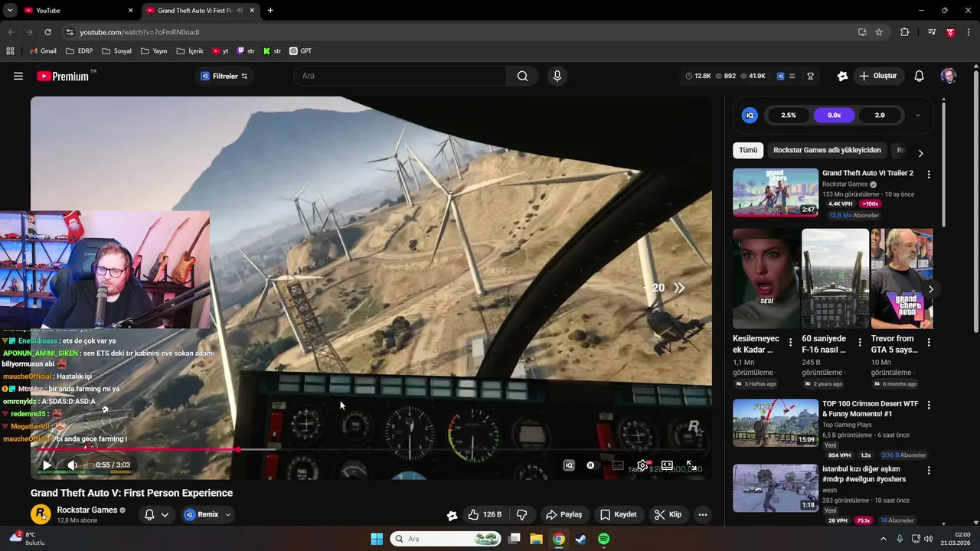
Task: Play the video
Action: [x=47, y=465]
